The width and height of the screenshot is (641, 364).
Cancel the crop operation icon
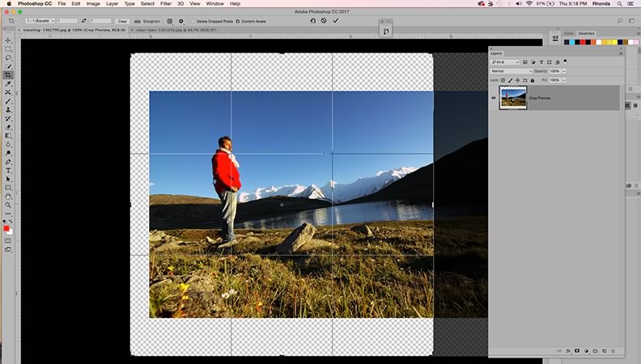[x=324, y=20]
